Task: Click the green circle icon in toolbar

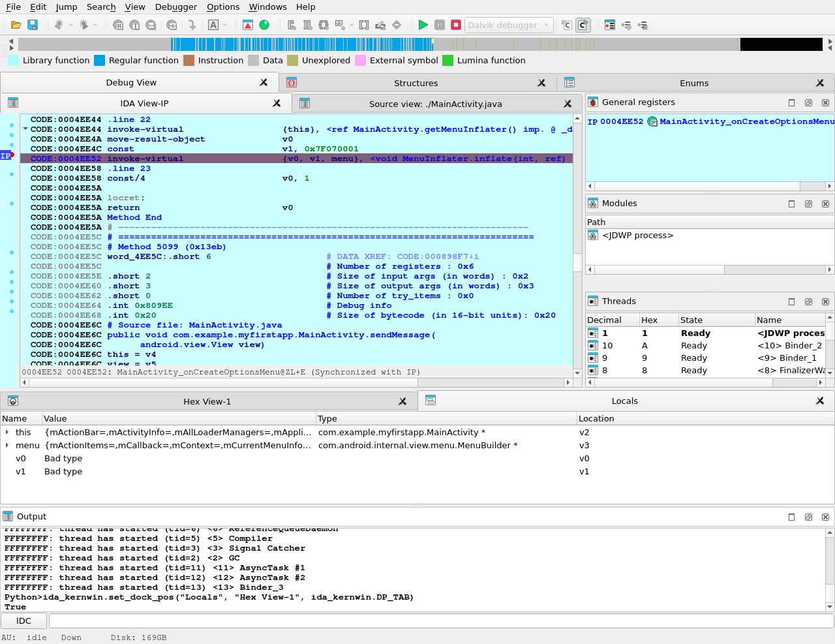Action: click(x=264, y=25)
